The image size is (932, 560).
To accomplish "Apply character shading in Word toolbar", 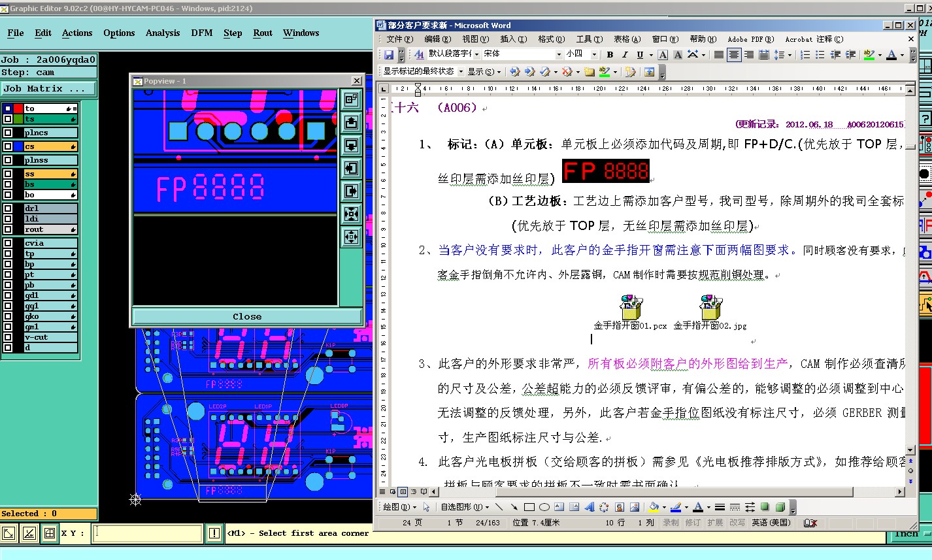I will [x=678, y=55].
